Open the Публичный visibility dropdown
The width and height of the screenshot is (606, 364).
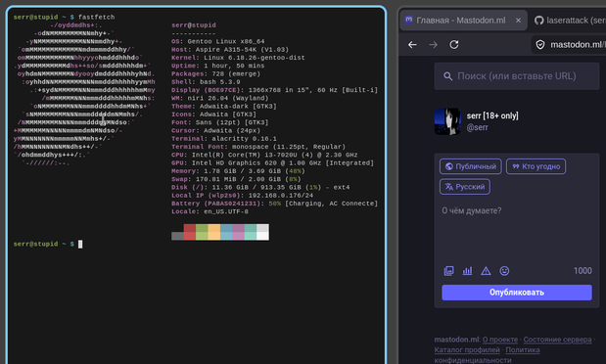tap(471, 166)
